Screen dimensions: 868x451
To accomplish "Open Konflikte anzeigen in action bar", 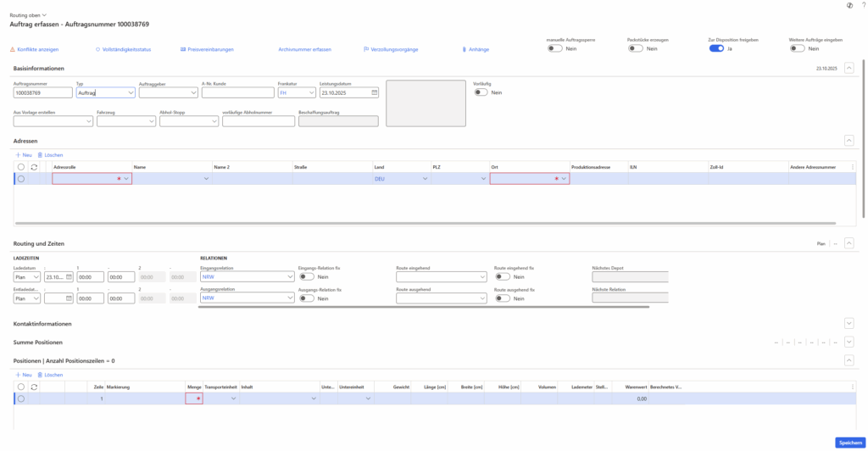I will click(x=34, y=50).
